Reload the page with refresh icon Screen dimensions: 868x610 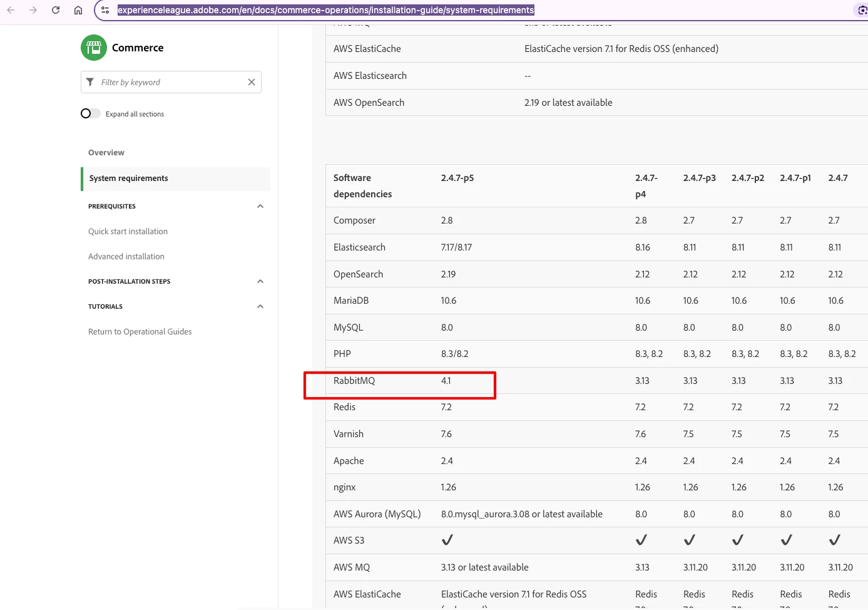(x=56, y=10)
